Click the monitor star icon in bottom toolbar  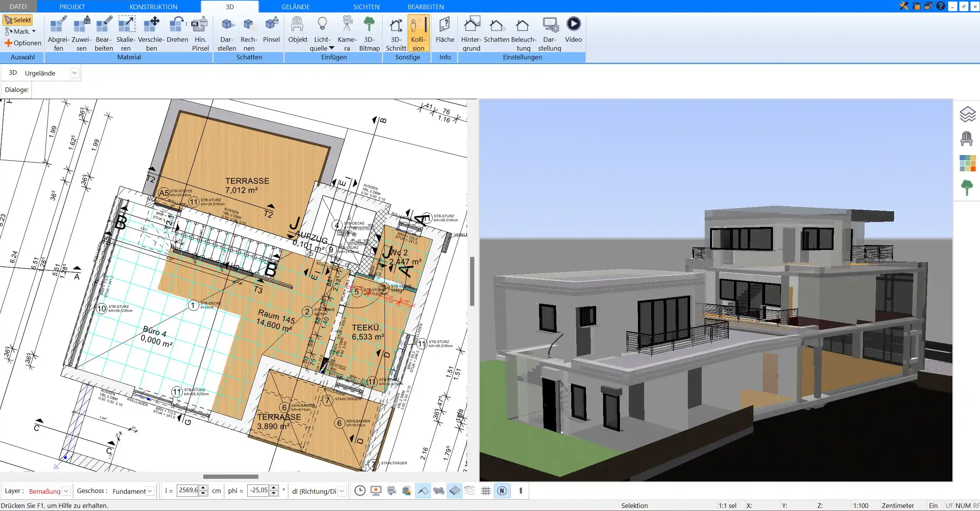tap(376, 491)
